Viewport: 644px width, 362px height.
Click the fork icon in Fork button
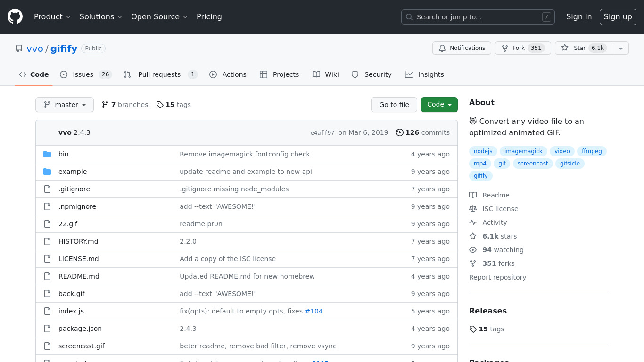505,48
